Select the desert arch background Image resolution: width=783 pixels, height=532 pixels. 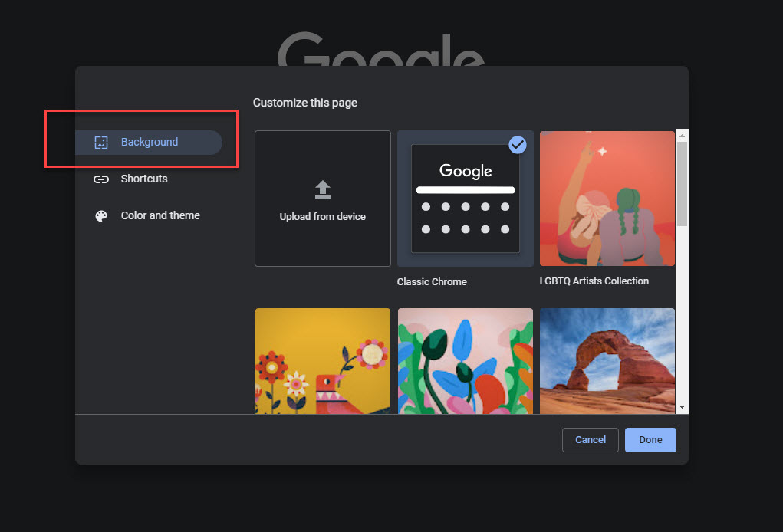click(x=607, y=360)
